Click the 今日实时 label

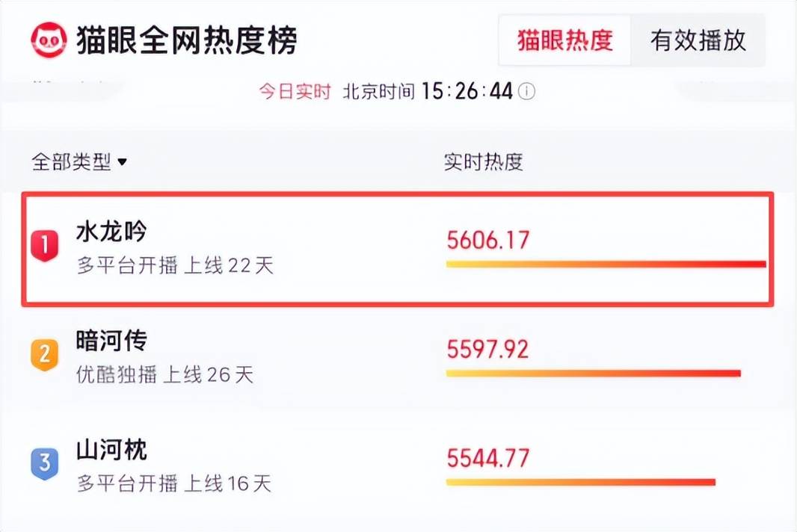click(295, 92)
